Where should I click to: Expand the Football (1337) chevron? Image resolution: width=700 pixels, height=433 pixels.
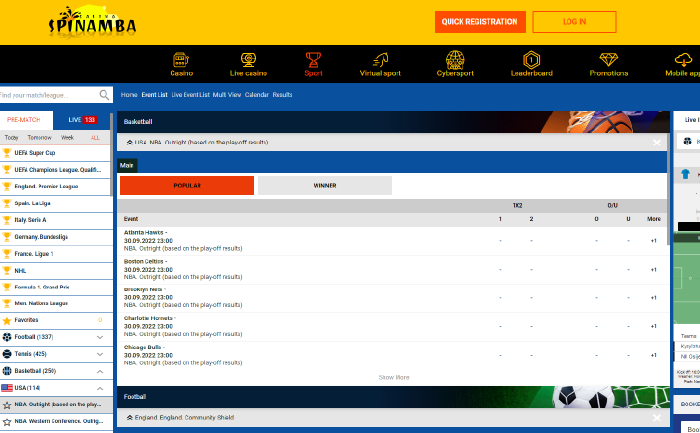pyautogui.click(x=100, y=337)
